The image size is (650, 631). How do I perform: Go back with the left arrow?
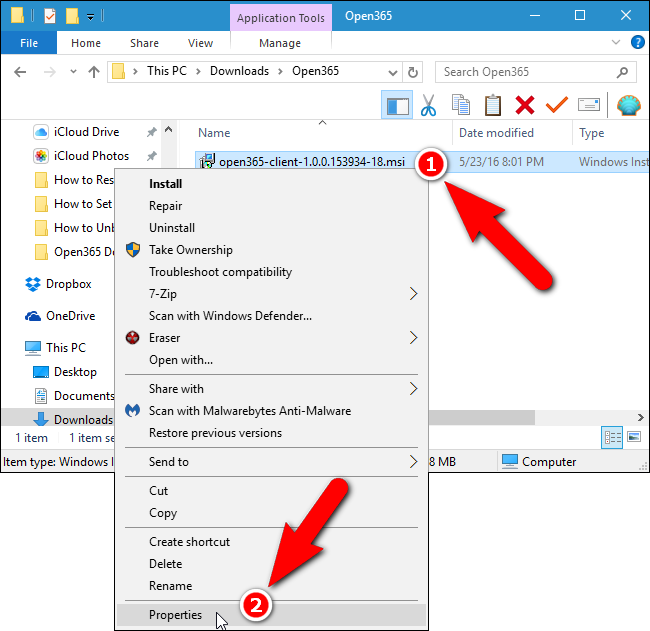20,72
